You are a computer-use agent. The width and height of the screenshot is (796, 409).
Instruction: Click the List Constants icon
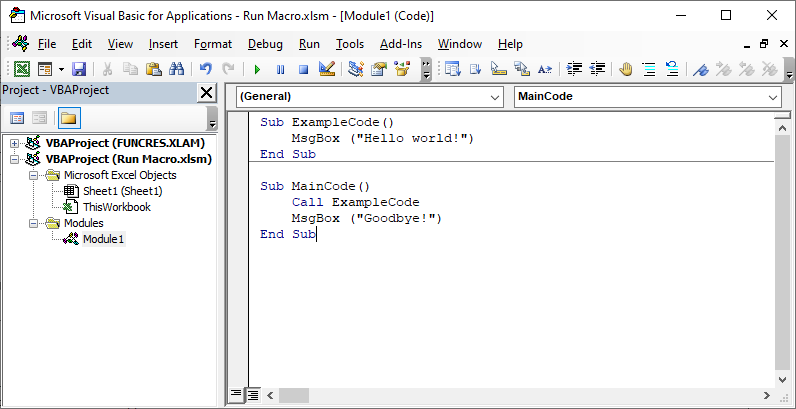476,69
